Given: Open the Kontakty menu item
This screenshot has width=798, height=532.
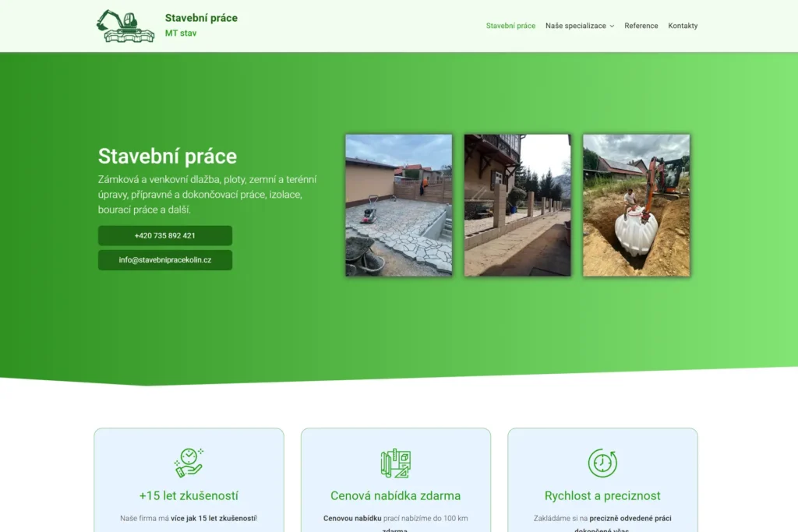Looking at the screenshot, I should [683, 26].
